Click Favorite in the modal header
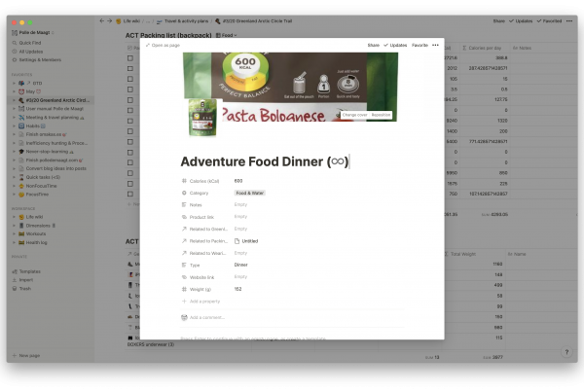Viewport: 584px width, 392px height. pyautogui.click(x=420, y=45)
